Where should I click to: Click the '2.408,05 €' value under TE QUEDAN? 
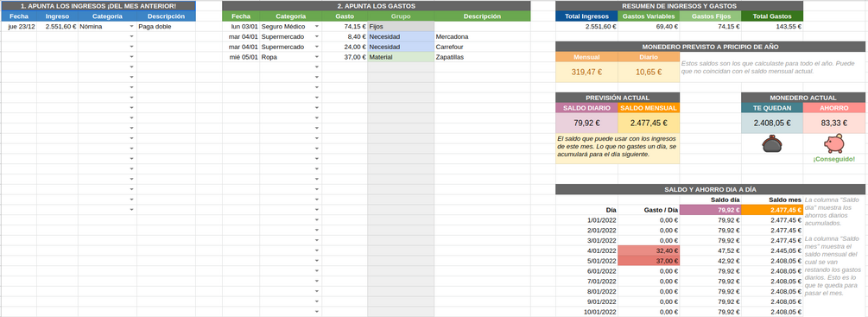pyautogui.click(x=772, y=124)
